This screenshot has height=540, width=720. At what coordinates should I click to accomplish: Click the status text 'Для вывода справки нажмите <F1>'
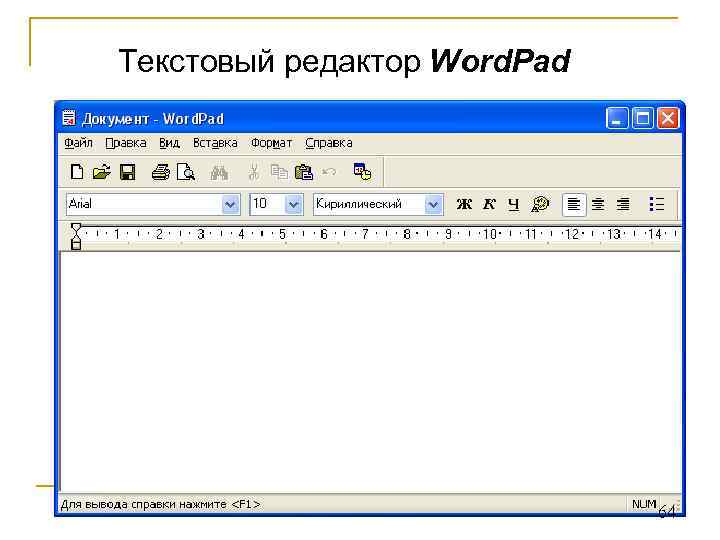click(x=160, y=504)
